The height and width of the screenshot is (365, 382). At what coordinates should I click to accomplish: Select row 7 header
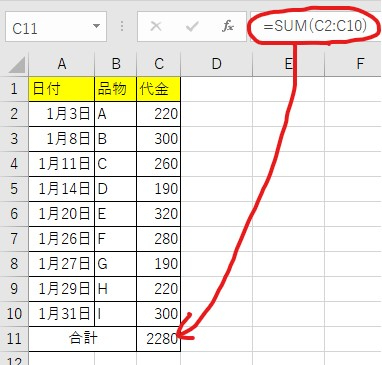pos(14,239)
